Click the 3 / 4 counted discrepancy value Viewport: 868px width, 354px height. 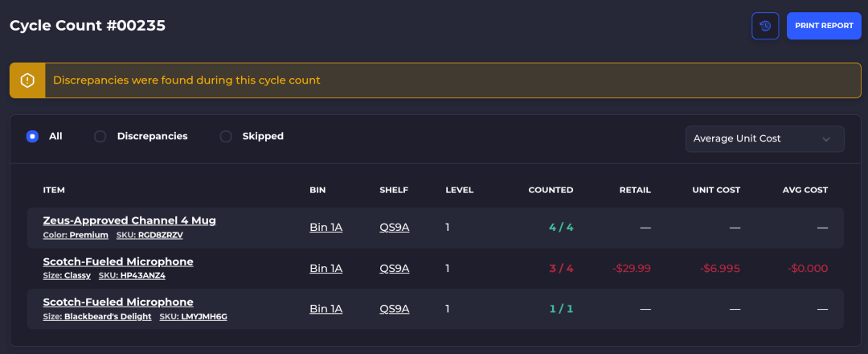tap(561, 269)
